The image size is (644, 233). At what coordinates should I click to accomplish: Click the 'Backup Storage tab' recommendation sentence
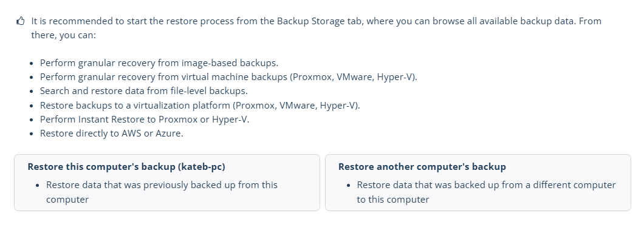point(317,21)
